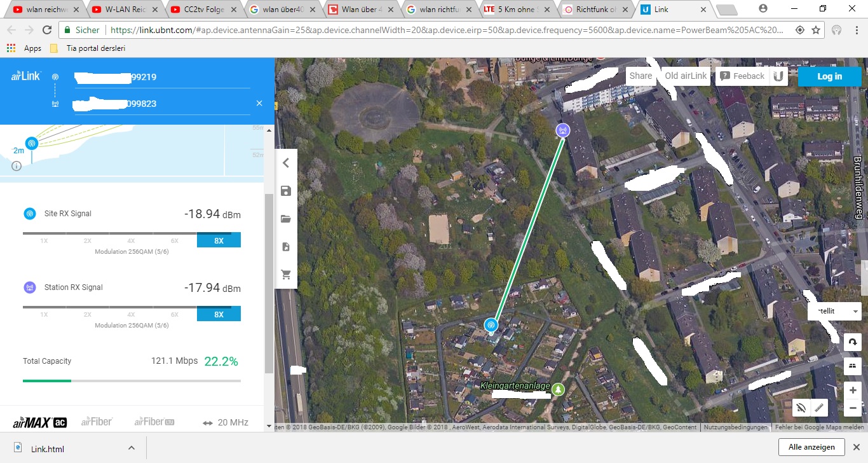Viewport: 868px width, 463px height.
Task: Click the export document icon
Action: click(x=286, y=247)
